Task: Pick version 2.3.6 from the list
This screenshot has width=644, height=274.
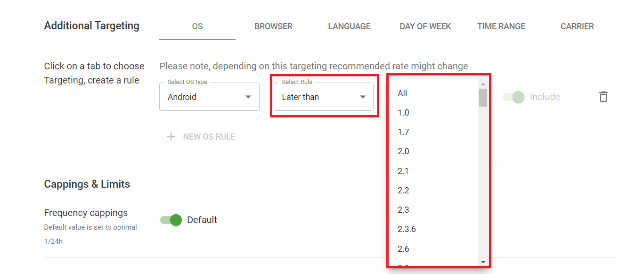Action: [x=407, y=229]
